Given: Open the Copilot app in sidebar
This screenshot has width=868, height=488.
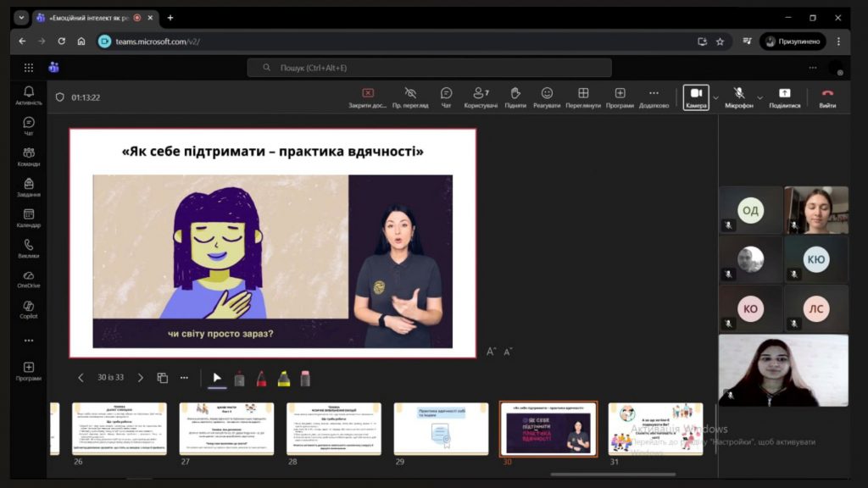Looking at the screenshot, I should (29, 309).
